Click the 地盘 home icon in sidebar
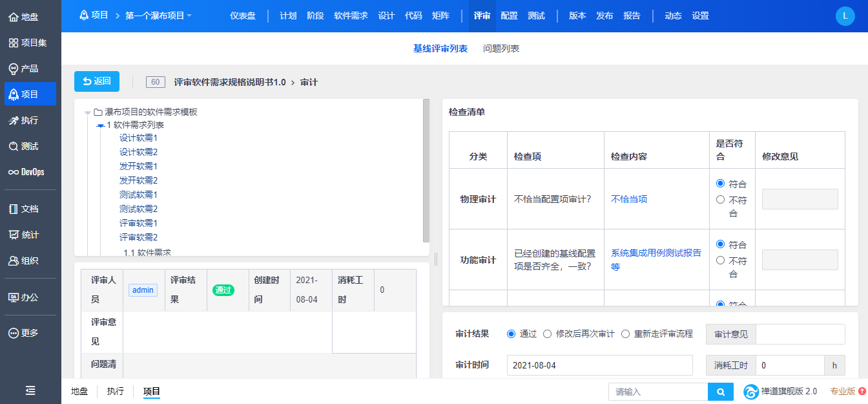868x404 pixels. 13,17
